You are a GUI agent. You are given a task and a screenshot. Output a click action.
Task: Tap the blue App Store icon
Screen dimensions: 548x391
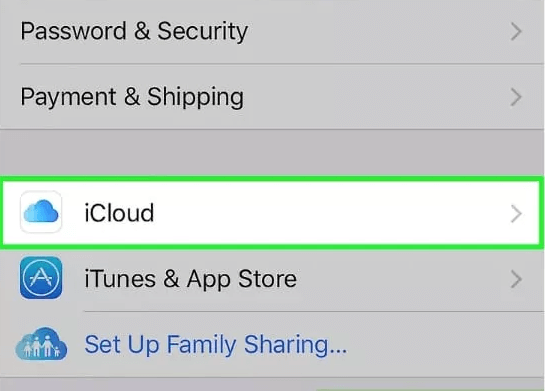[41, 278]
